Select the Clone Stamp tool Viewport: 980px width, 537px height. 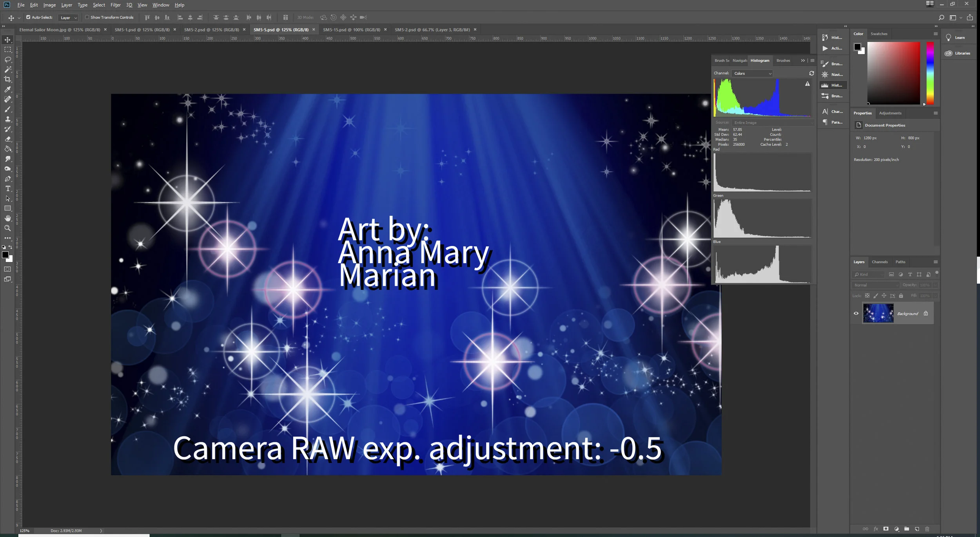tap(7, 119)
